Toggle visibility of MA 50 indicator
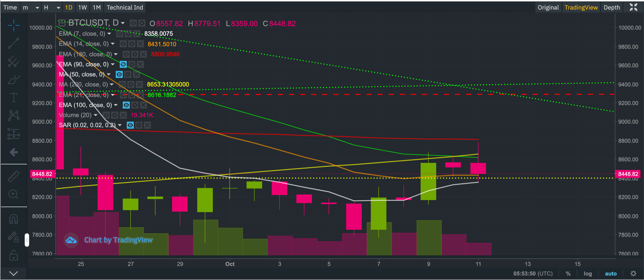644x280 pixels. [119, 74]
